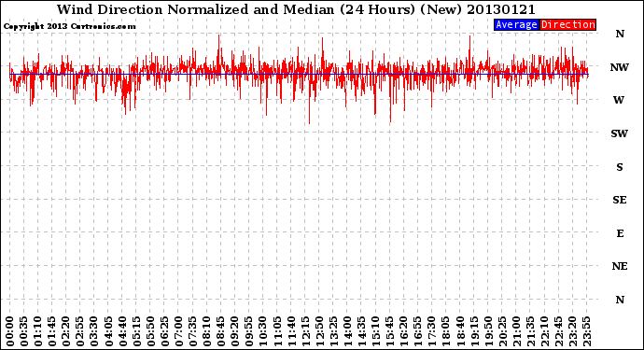Click the 10:30 time label
This screenshot has height=350, width=644.
263,331
